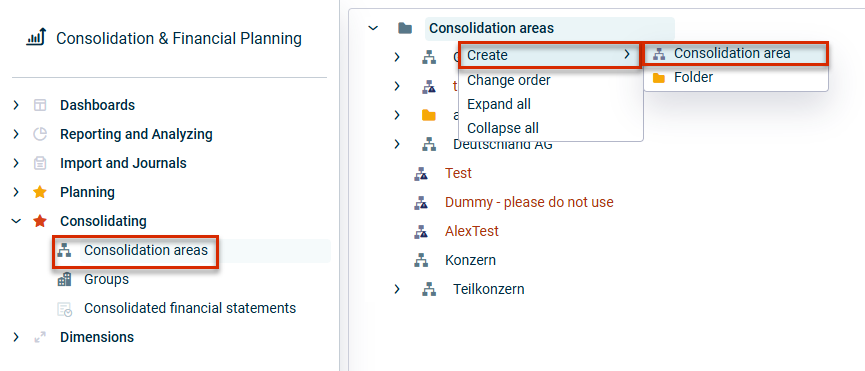Click the Reporting and Analyzing pie chart icon

(x=40, y=134)
